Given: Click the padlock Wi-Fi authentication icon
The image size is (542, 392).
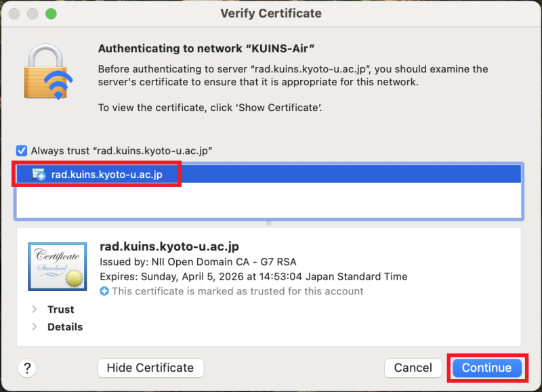Looking at the screenshot, I should 48,72.
